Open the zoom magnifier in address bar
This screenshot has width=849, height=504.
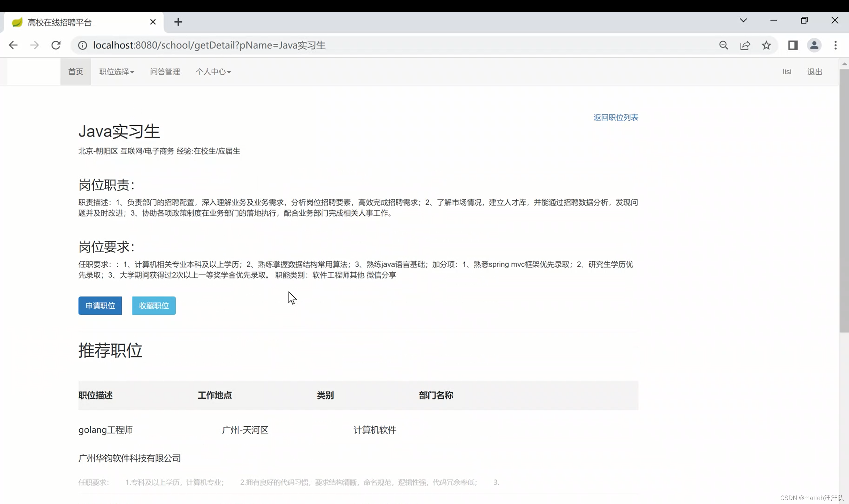click(x=723, y=45)
